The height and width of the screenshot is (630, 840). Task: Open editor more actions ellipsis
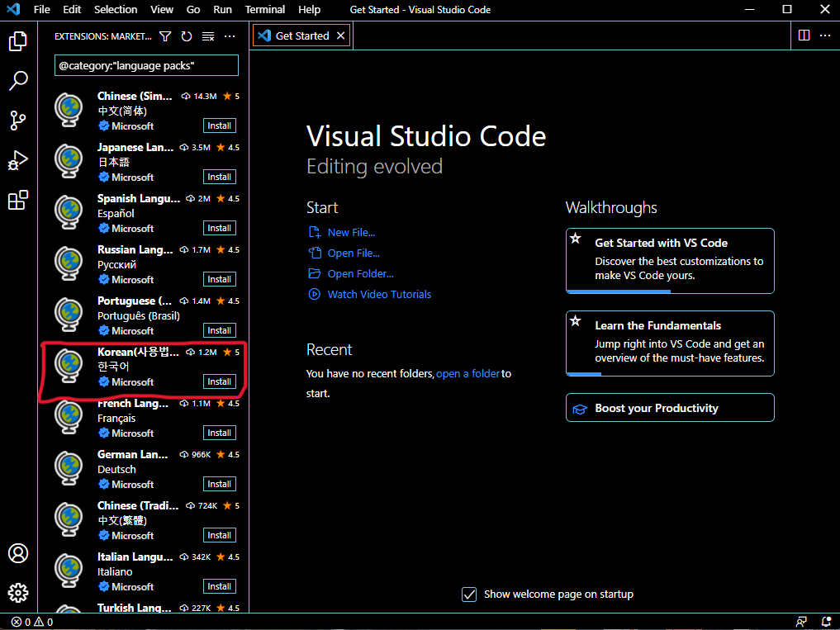(x=825, y=36)
